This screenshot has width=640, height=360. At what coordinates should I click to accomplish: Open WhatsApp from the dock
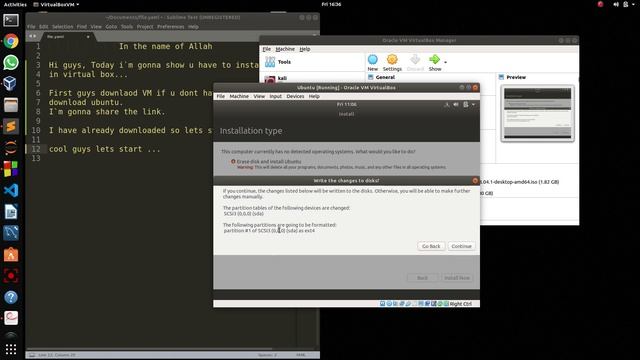(11, 62)
